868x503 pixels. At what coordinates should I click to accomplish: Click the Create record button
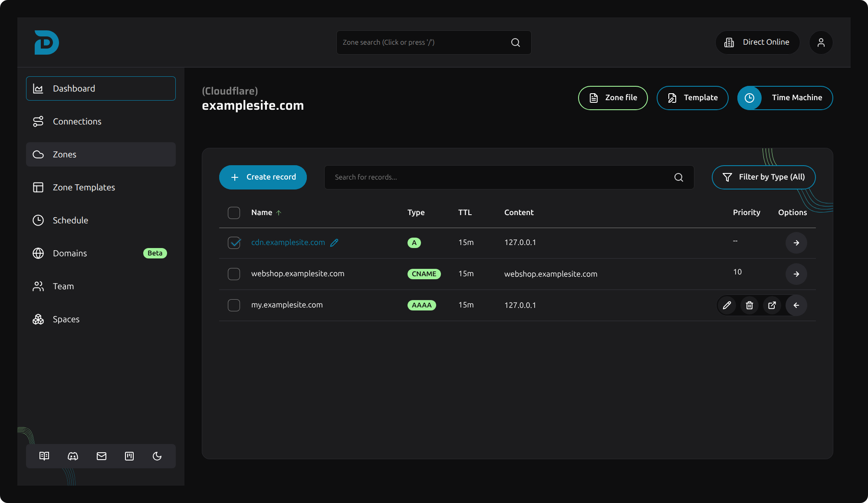[263, 177]
